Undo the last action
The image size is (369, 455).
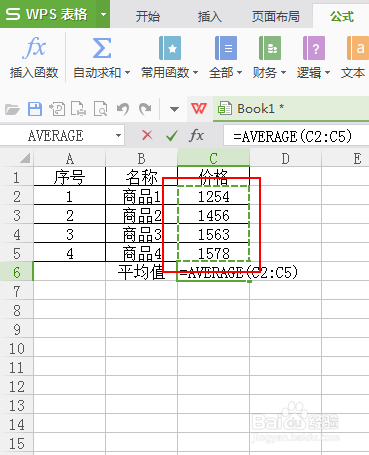tap(123, 109)
